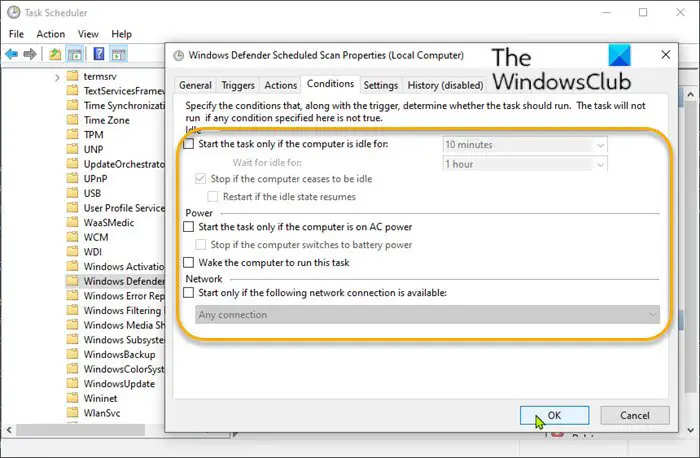This screenshot has width=700, height=458.
Task: Click the WCM folder icon
Action: point(72,237)
